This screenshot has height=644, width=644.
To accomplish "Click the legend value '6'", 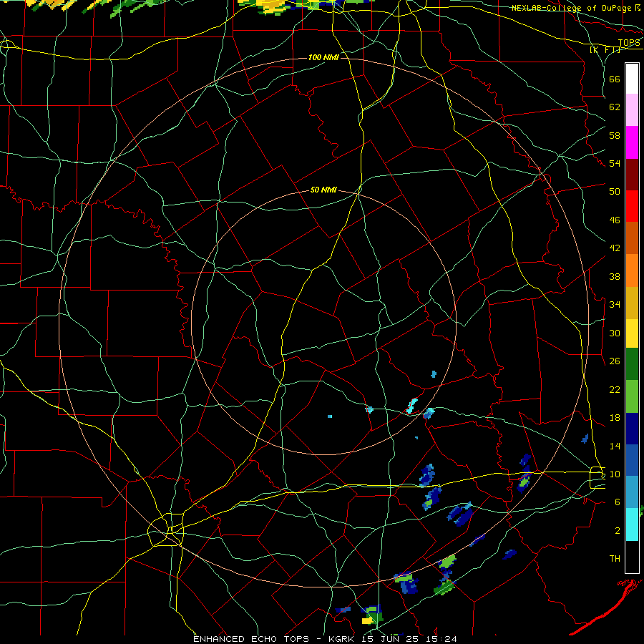I will pyautogui.click(x=618, y=502).
